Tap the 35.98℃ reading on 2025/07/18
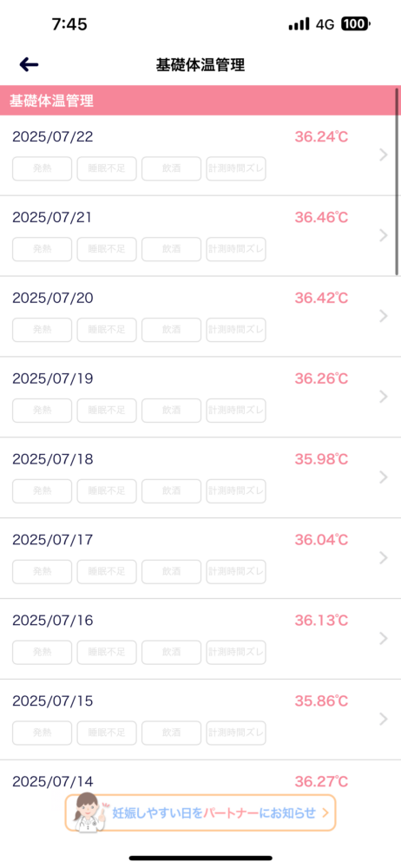The width and height of the screenshot is (401, 868). point(321,459)
